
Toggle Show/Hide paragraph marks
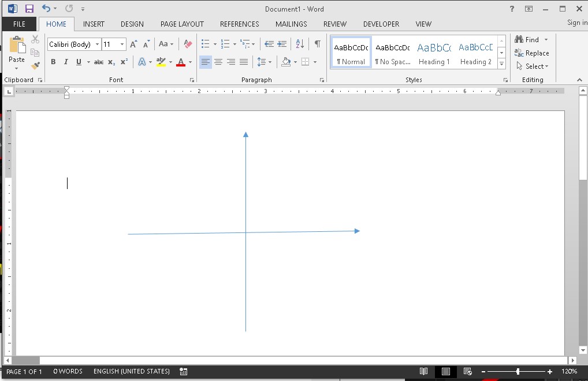(317, 44)
